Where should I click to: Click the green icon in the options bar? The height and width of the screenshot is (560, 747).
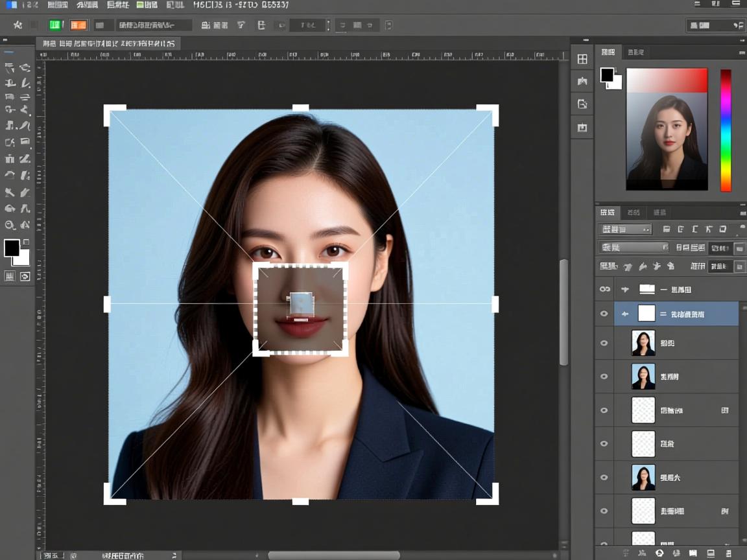(56, 25)
